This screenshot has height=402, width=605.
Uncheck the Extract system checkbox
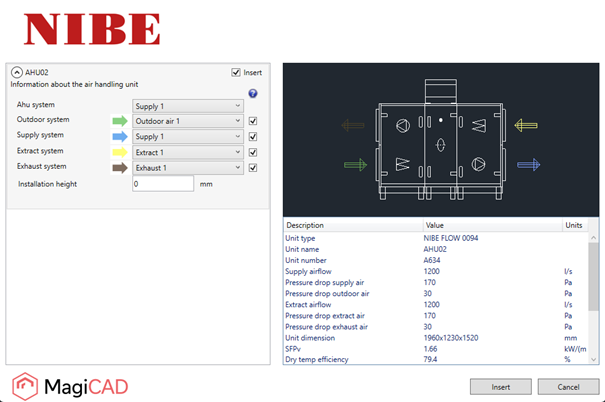(253, 152)
